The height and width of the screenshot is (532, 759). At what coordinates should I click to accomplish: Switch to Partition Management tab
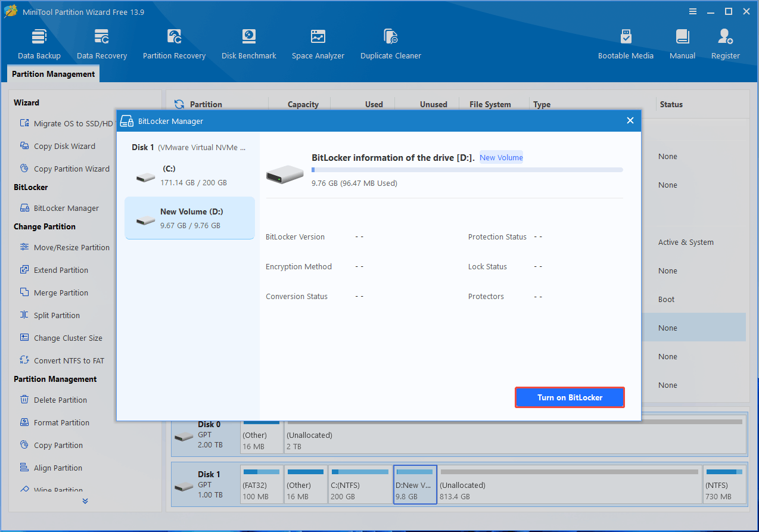click(x=53, y=74)
